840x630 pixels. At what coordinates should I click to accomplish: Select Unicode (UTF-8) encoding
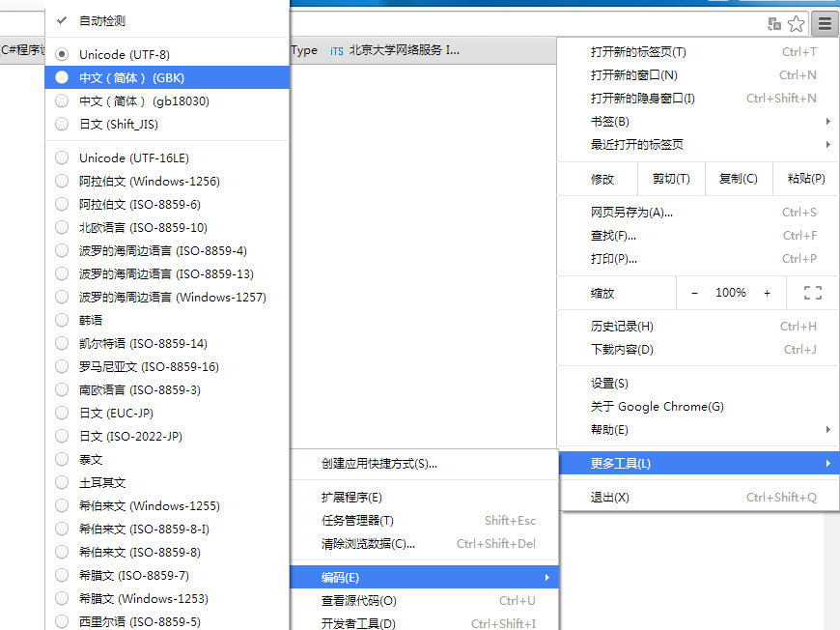(167, 55)
